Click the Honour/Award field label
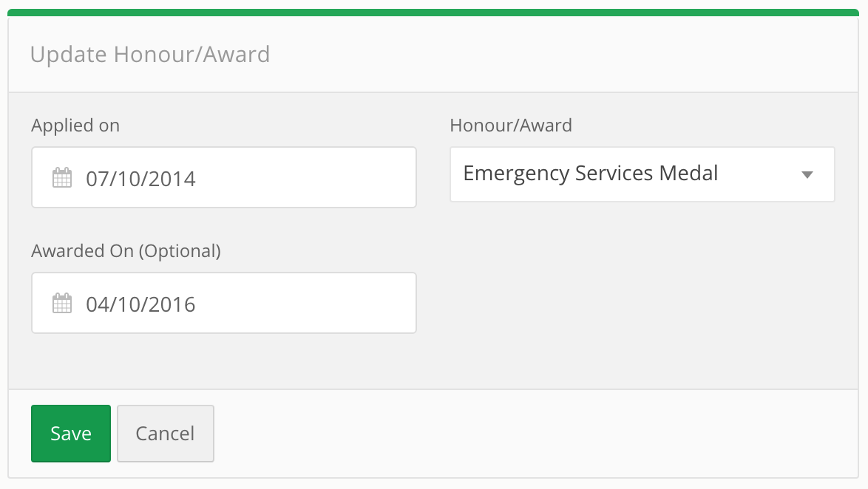 511,126
